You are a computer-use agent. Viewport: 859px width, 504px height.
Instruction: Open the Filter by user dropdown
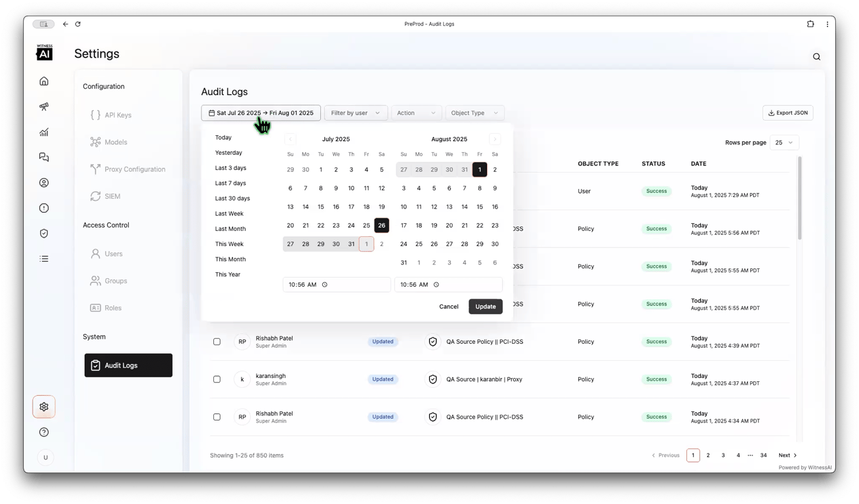click(x=356, y=113)
